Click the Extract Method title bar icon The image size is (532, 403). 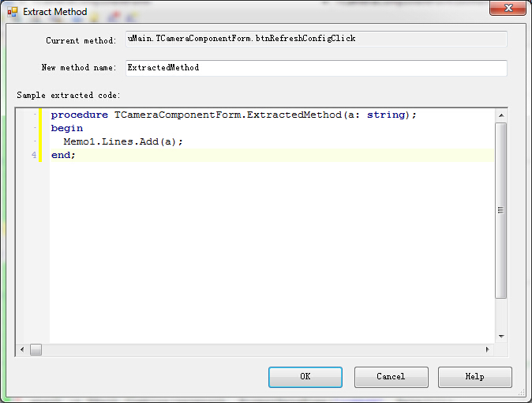12,12
